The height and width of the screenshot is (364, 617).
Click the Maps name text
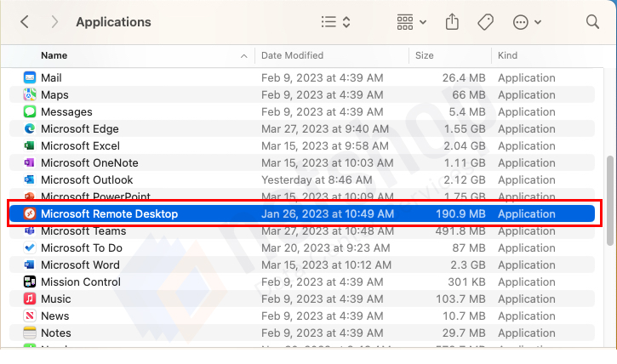click(54, 94)
